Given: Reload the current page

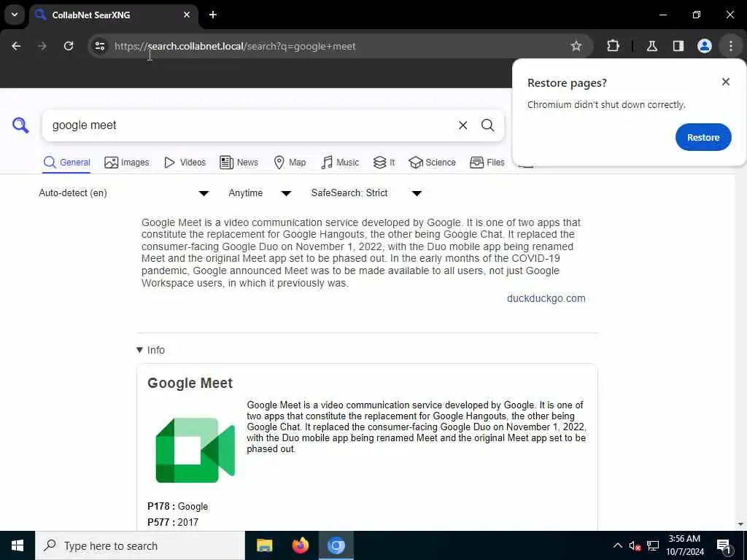Looking at the screenshot, I should (x=69, y=46).
